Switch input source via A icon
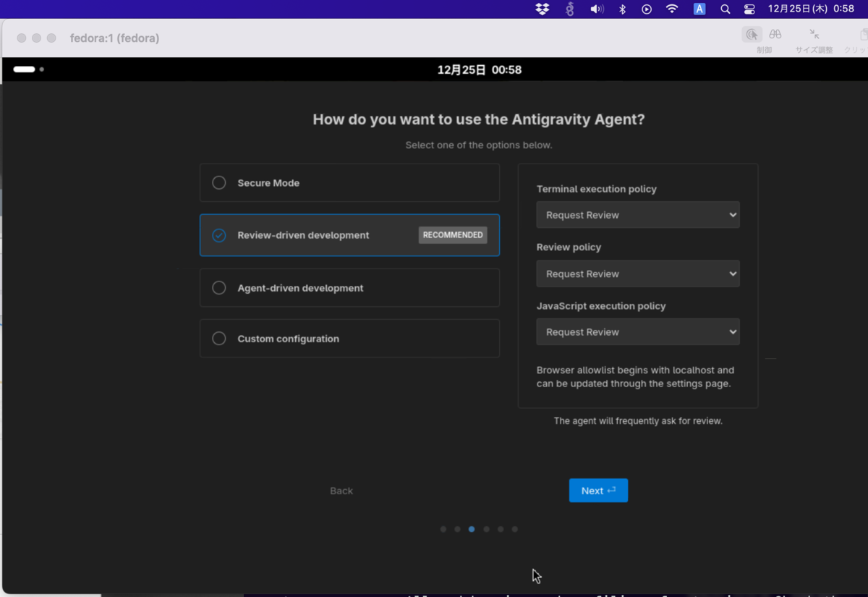Screen dimensions: 868x597 tap(699, 9)
